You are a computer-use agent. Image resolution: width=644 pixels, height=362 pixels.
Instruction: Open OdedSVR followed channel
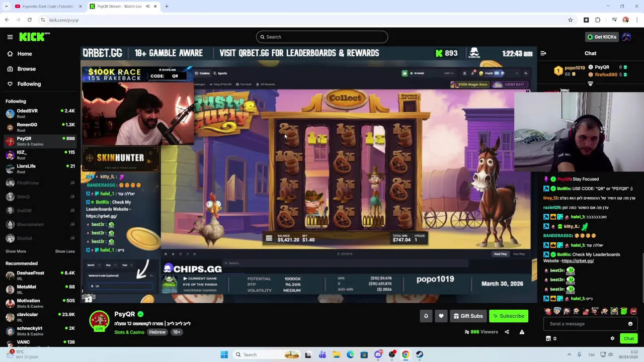(x=40, y=113)
